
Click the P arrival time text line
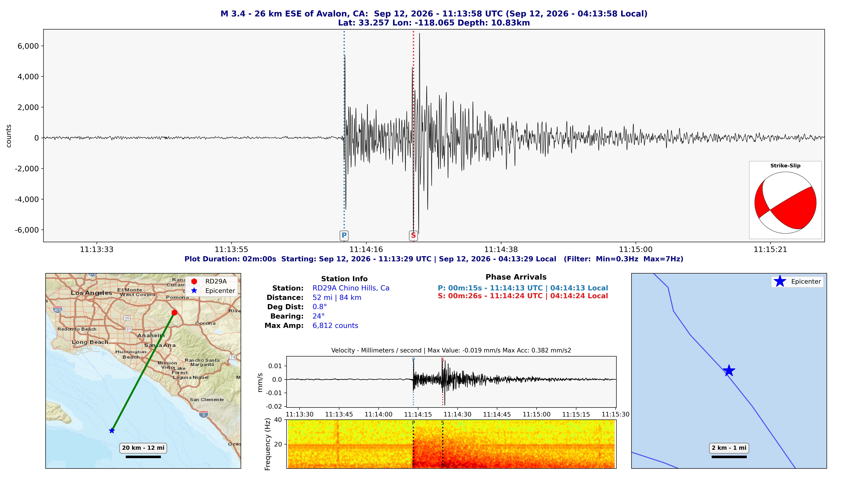(523, 288)
